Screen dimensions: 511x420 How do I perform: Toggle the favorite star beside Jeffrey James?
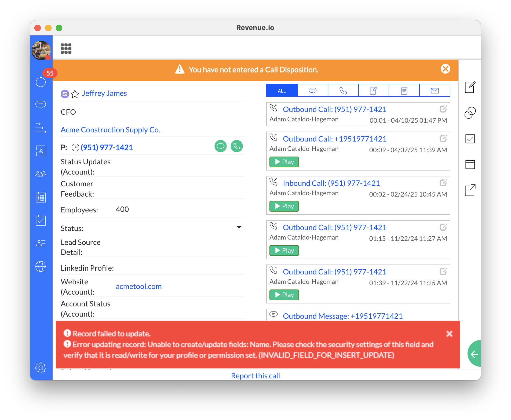click(75, 94)
